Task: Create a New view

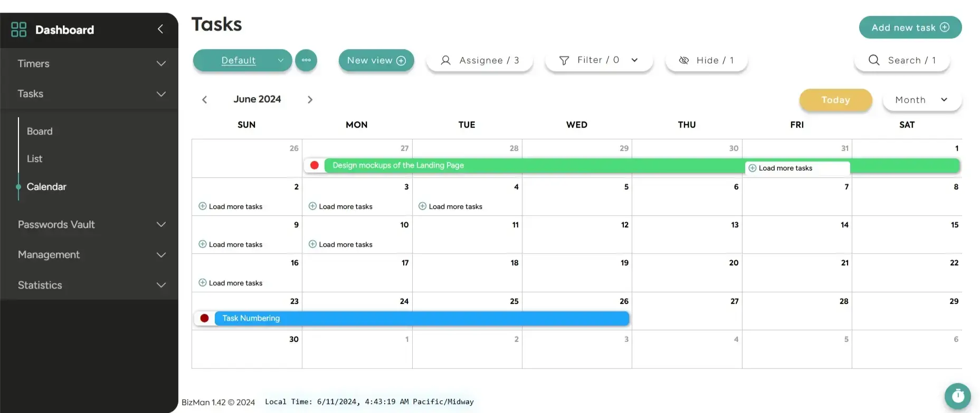Action: tap(376, 60)
